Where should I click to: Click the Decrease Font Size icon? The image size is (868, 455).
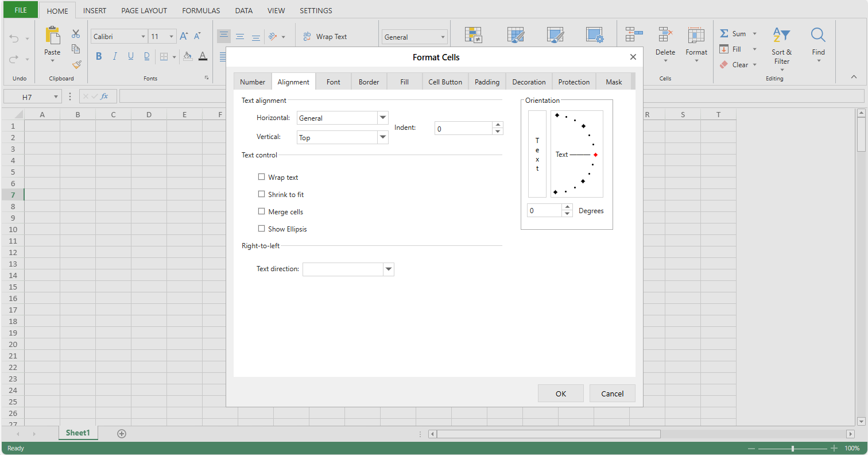tap(197, 36)
